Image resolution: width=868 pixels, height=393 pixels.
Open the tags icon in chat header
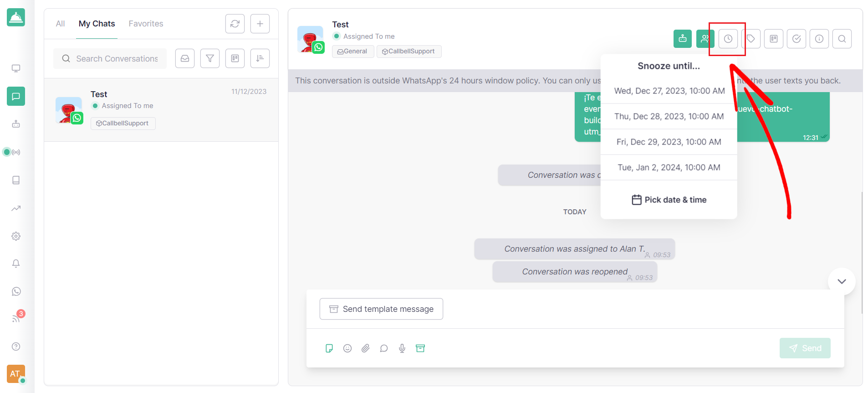click(751, 39)
